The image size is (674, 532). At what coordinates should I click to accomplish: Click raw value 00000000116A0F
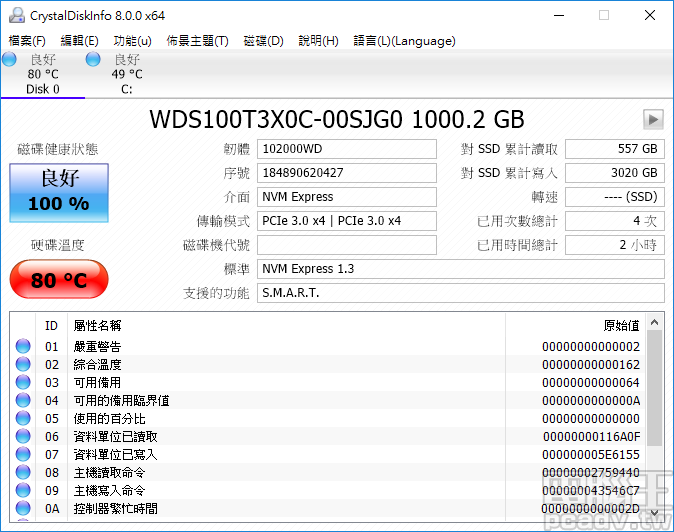[591, 437]
